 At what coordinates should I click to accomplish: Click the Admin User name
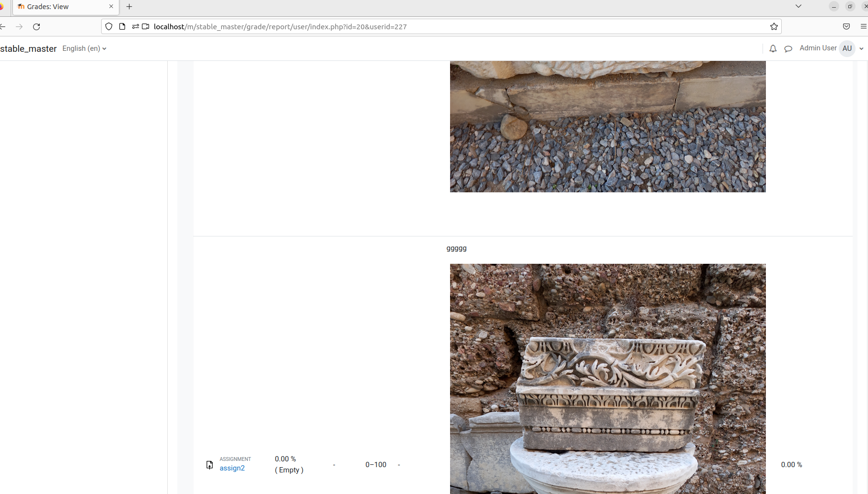click(x=818, y=48)
